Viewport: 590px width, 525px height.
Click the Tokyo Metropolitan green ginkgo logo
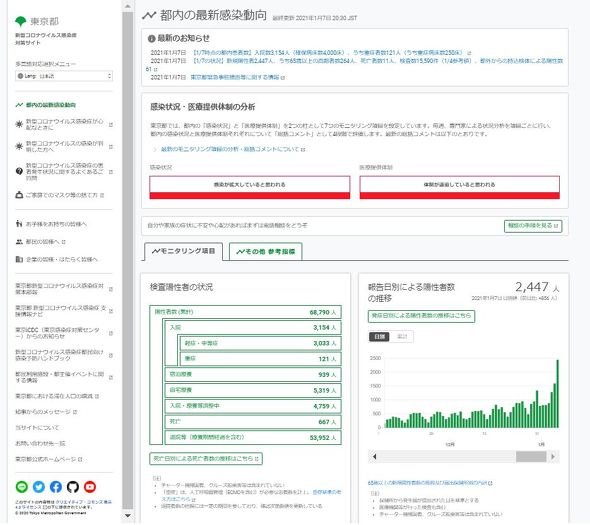click(20, 21)
